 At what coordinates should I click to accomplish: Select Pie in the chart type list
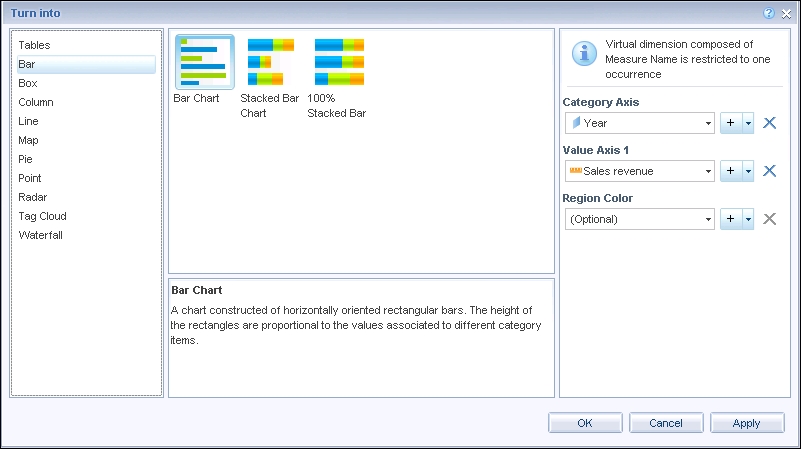click(x=26, y=159)
